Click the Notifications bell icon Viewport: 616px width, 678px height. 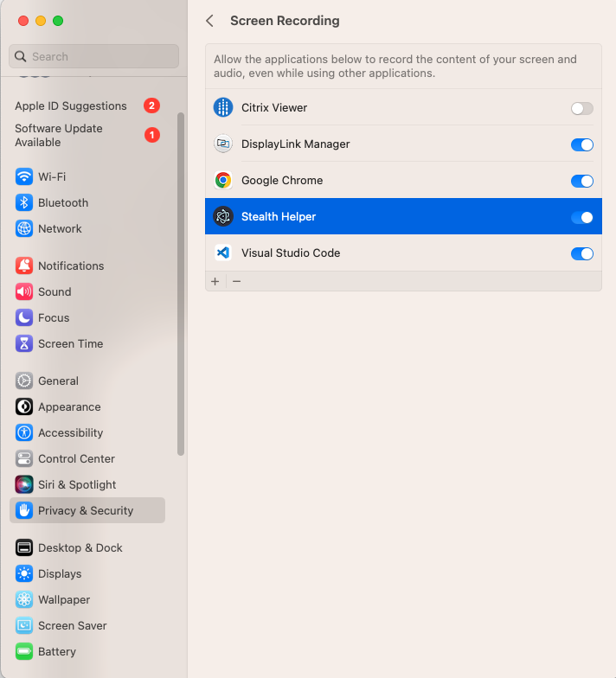coord(24,266)
